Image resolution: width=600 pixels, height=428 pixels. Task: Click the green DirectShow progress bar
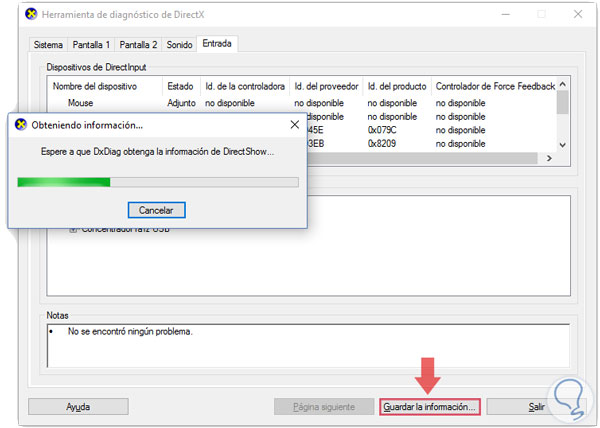point(158,182)
